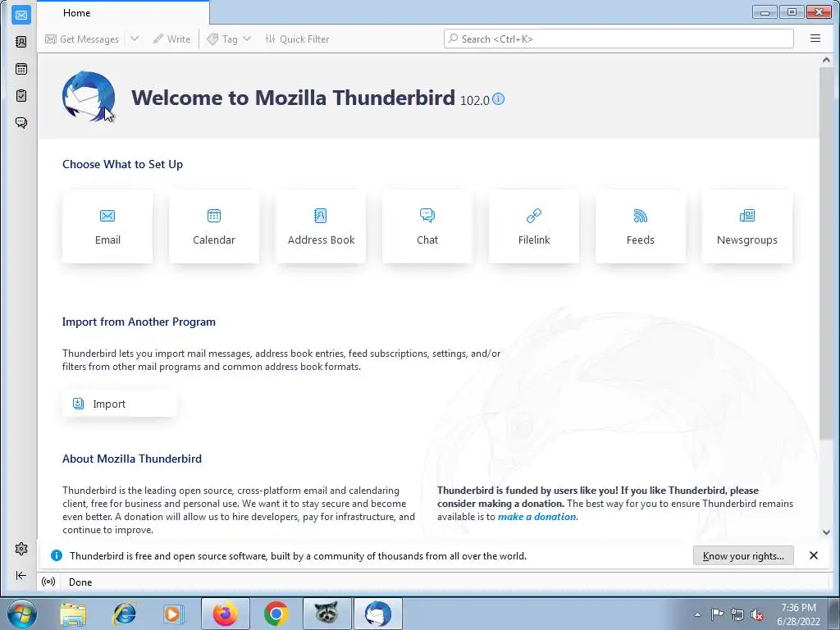Set up Filelink
Screen dimensions: 840x630
click(534, 226)
